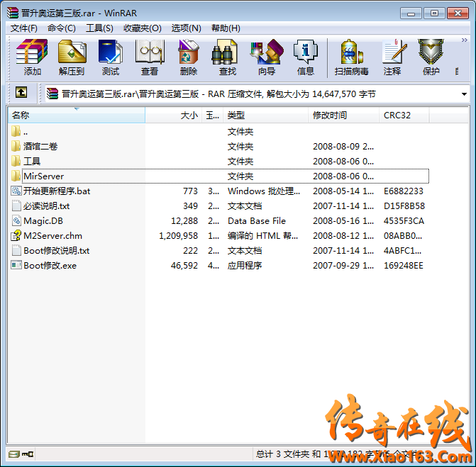Click the 解压到 (Extract To) toolbar icon

point(72,57)
